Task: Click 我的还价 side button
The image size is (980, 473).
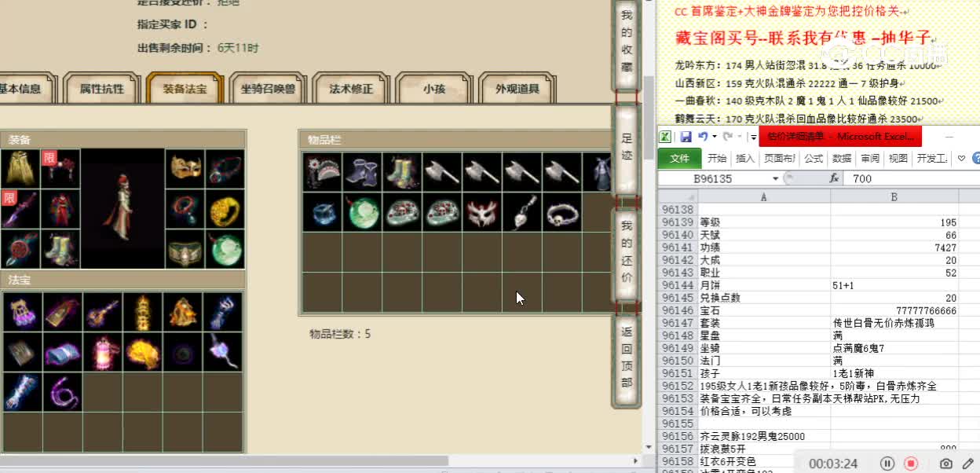Action: (x=627, y=253)
